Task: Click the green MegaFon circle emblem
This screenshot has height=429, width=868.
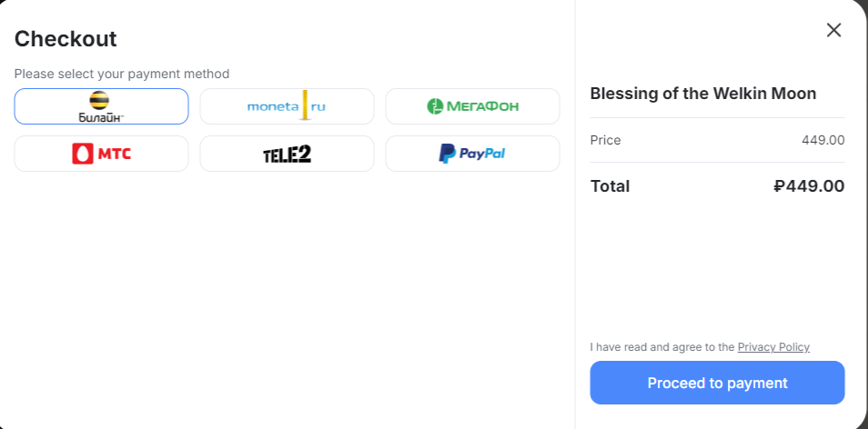Action: (436, 106)
